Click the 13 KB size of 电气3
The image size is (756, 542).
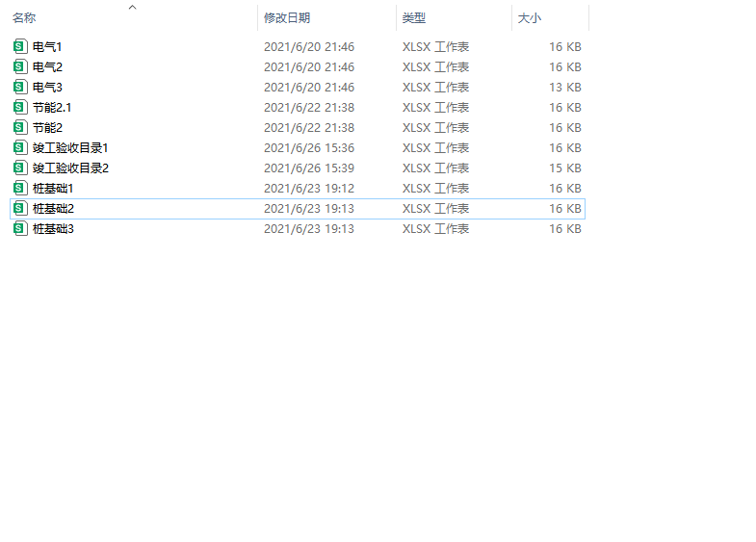pyautogui.click(x=564, y=87)
